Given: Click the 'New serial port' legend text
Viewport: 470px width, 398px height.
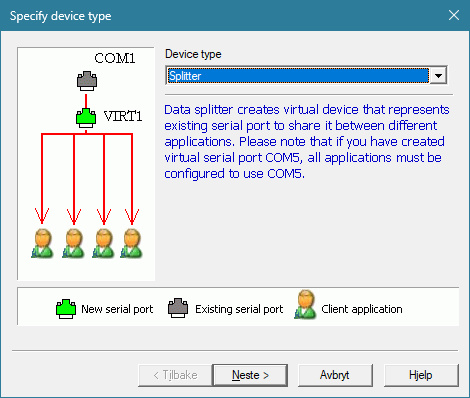Looking at the screenshot, I should pyautogui.click(x=117, y=309).
